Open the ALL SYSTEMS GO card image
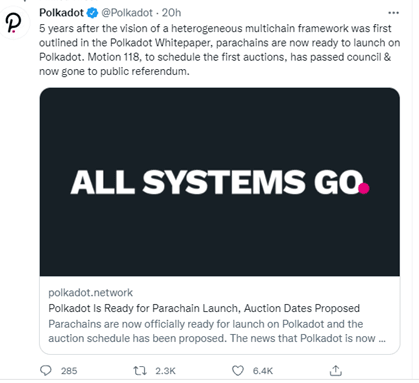The height and width of the screenshot is (383, 419). (x=220, y=182)
